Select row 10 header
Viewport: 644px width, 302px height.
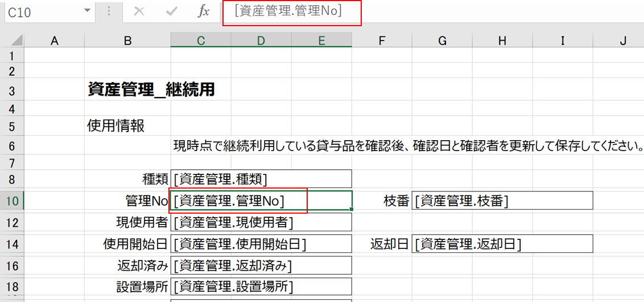[12, 201]
